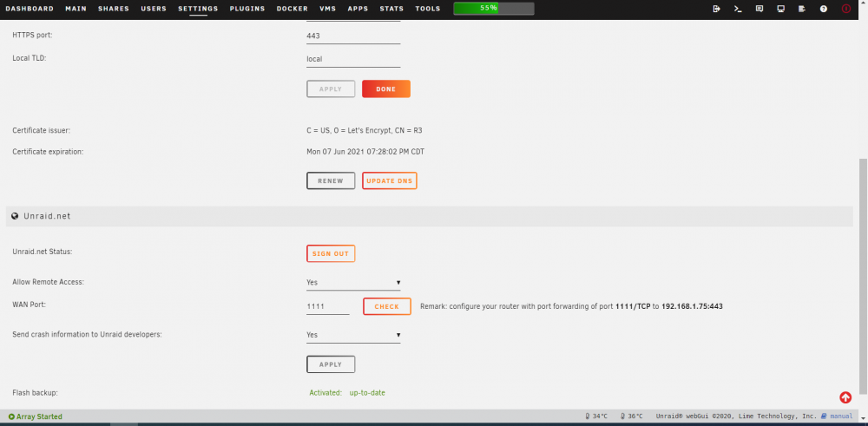Click the 192.168.1.75:443 address text
Image resolution: width=868 pixels, height=426 pixels.
coord(692,306)
